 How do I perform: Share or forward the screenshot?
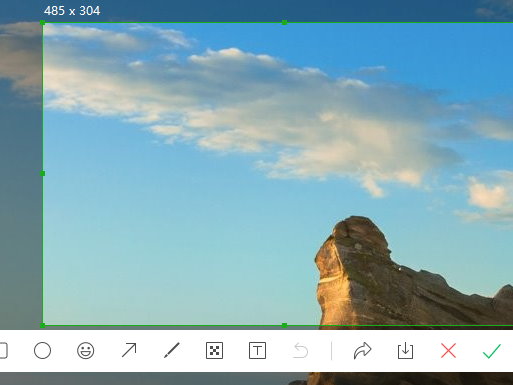(362, 351)
